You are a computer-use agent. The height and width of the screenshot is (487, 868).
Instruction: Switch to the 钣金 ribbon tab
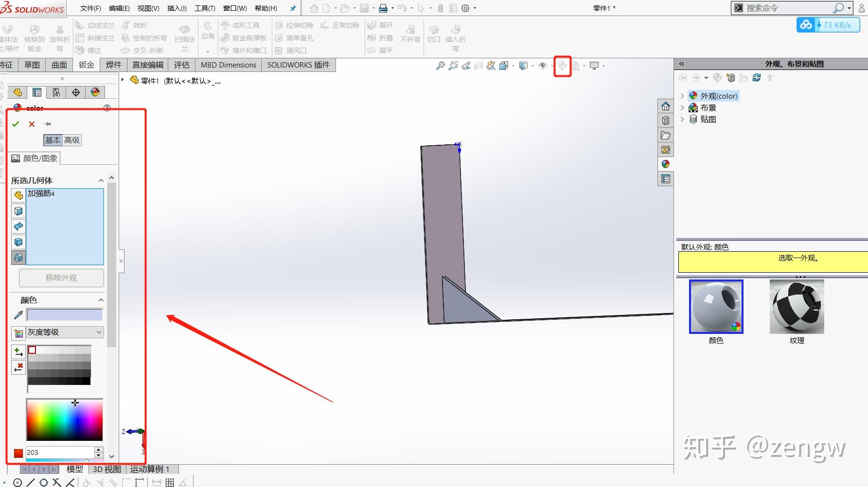pos(87,65)
